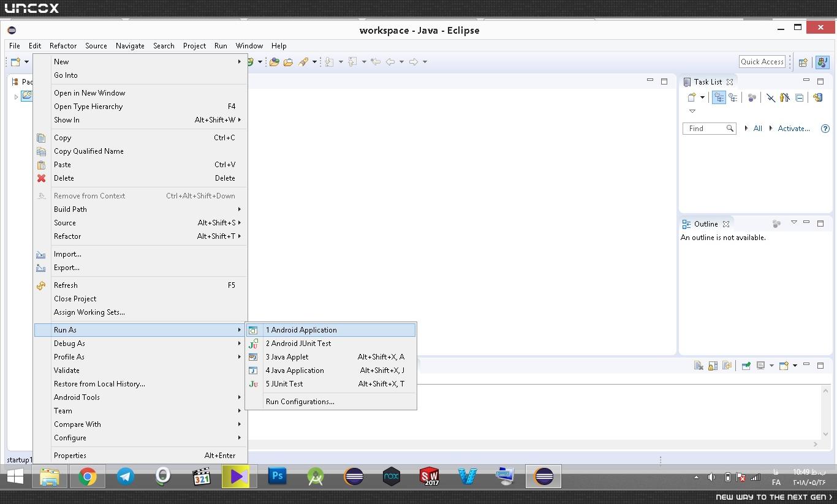Click the Back navigation arrow
The width and height of the screenshot is (837, 504).
(390, 62)
